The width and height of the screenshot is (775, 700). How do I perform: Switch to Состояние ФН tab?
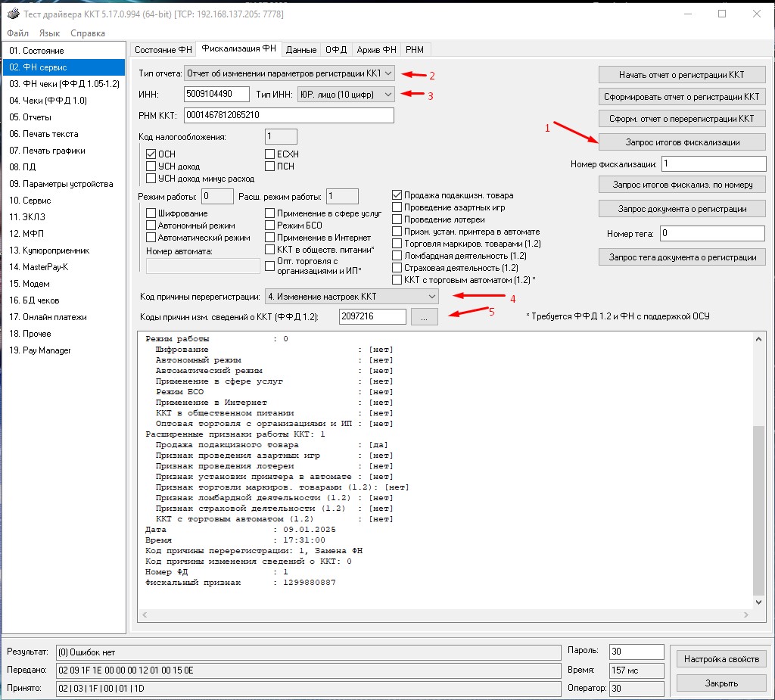tap(163, 50)
